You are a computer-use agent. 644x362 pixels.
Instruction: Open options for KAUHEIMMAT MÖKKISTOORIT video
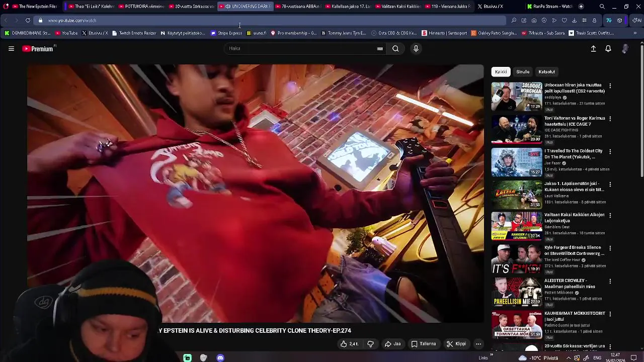pyautogui.click(x=610, y=314)
